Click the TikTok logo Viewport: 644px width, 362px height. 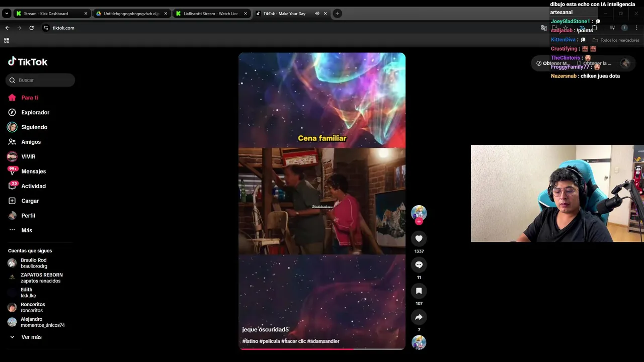pyautogui.click(x=28, y=62)
